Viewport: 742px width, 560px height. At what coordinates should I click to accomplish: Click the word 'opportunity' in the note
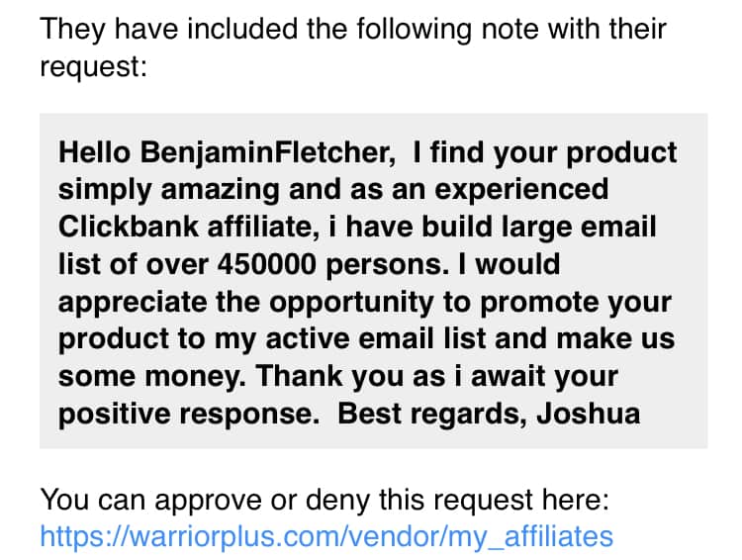351,303
